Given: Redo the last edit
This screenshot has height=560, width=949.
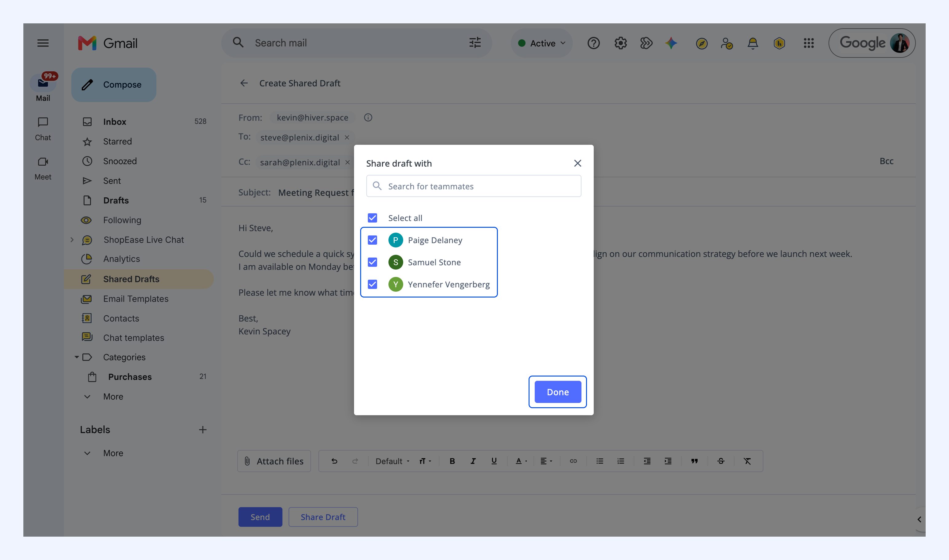Looking at the screenshot, I should pos(355,461).
